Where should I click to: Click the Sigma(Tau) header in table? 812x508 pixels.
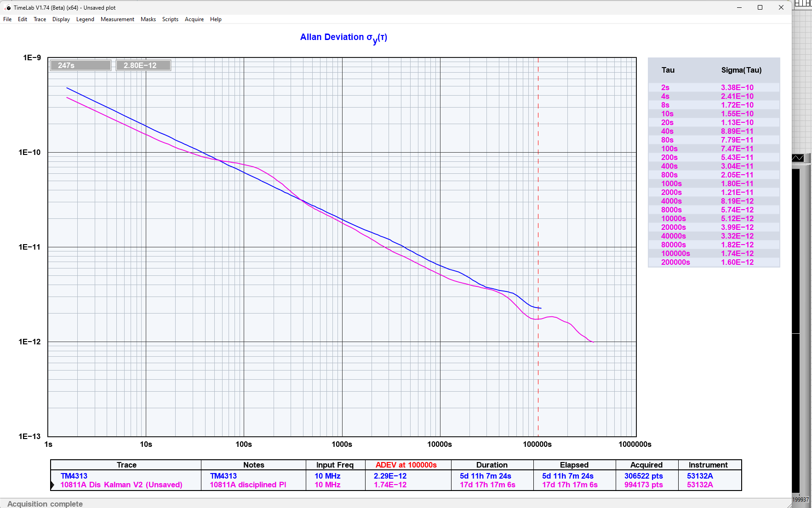741,70
